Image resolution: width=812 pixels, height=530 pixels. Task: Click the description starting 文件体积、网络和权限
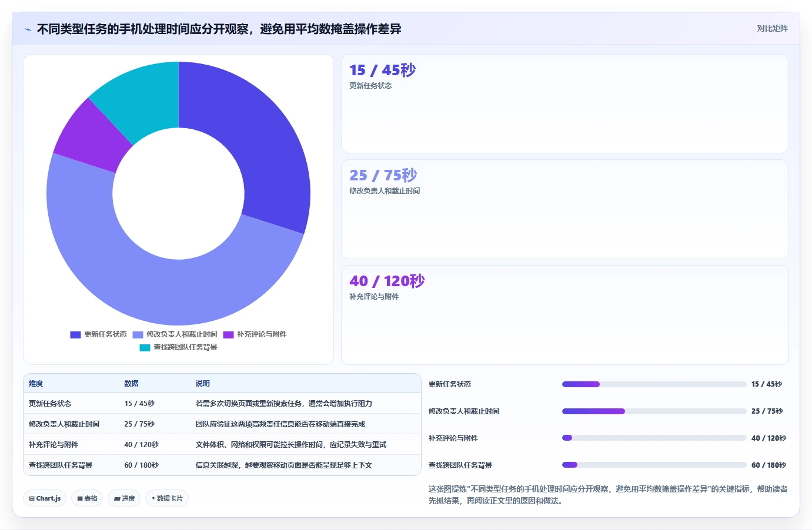pyautogui.click(x=291, y=445)
